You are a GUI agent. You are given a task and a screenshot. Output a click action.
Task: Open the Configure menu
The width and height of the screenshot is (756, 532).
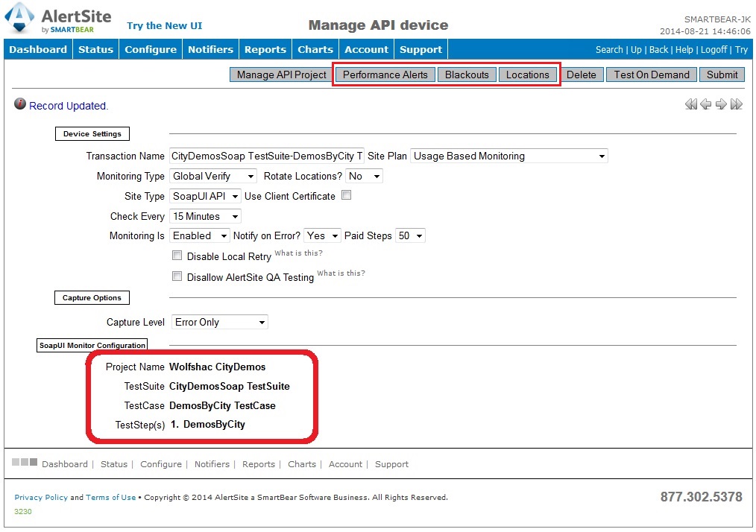coord(151,49)
